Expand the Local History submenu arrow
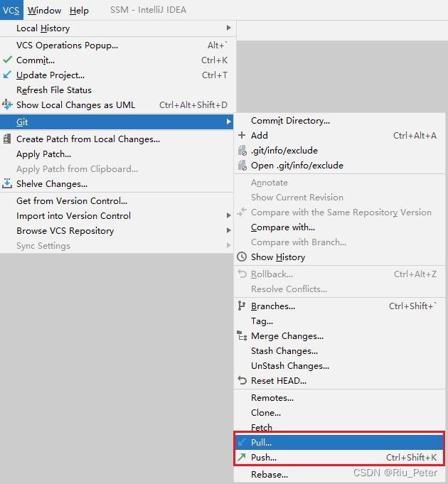The image size is (448, 484). 228,28
